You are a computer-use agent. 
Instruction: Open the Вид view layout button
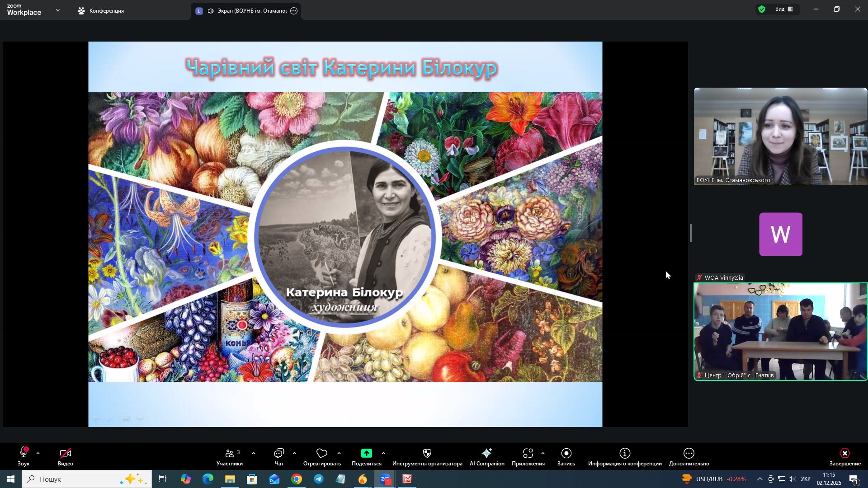783,9
